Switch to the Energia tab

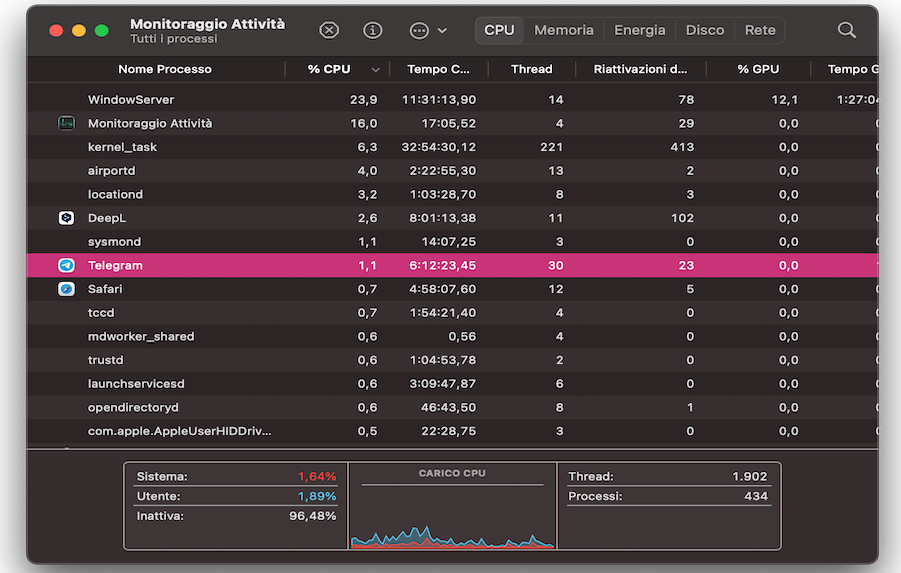click(639, 30)
